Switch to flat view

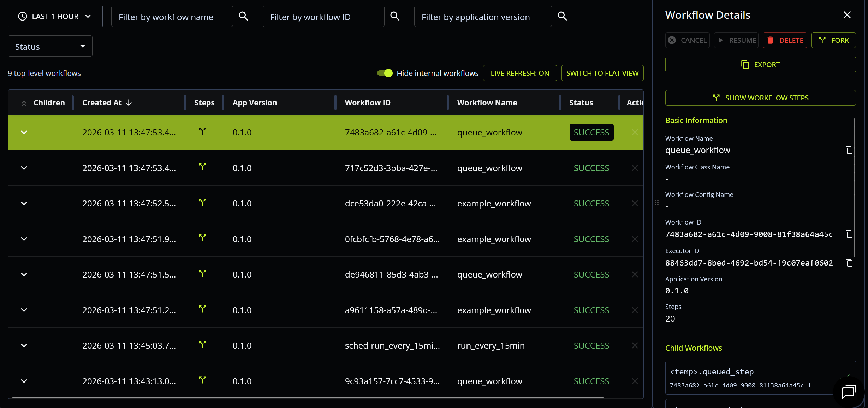pos(602,73)
